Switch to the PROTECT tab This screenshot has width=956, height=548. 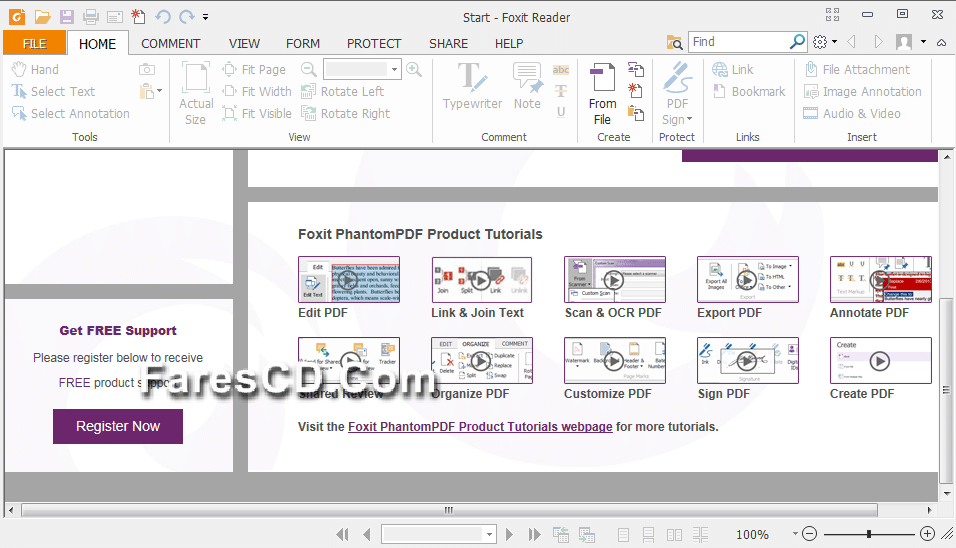(374, 44)
